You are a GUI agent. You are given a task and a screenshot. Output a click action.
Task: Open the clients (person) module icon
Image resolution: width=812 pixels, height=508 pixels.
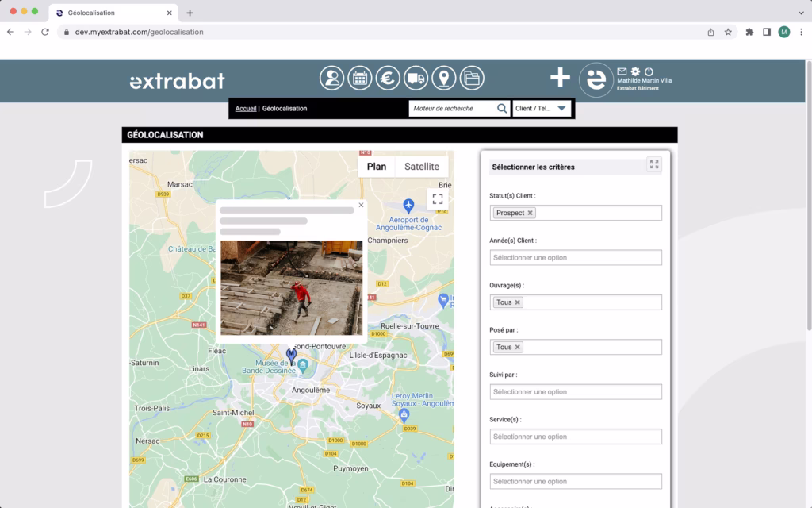(x=331, y=79)
